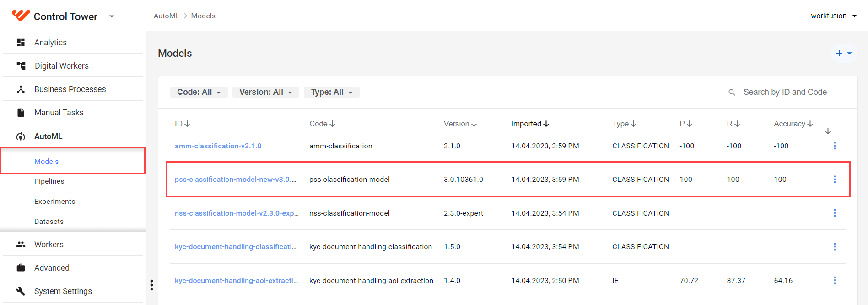
Task: Sort table by Type column
Action: 624,124
